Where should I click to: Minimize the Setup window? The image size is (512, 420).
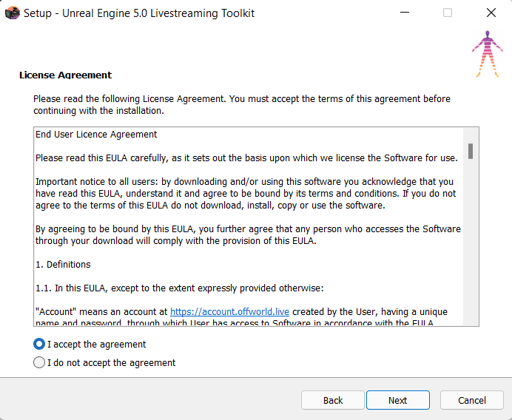(405, 13)
